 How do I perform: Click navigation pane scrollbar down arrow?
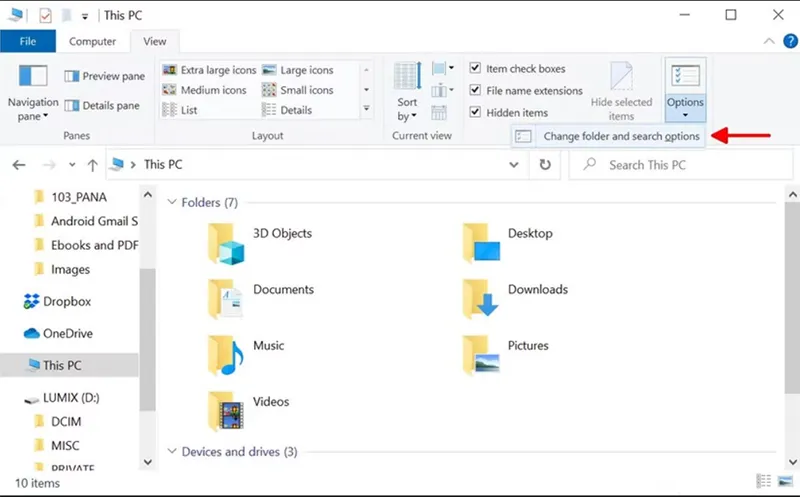[147, 462]
